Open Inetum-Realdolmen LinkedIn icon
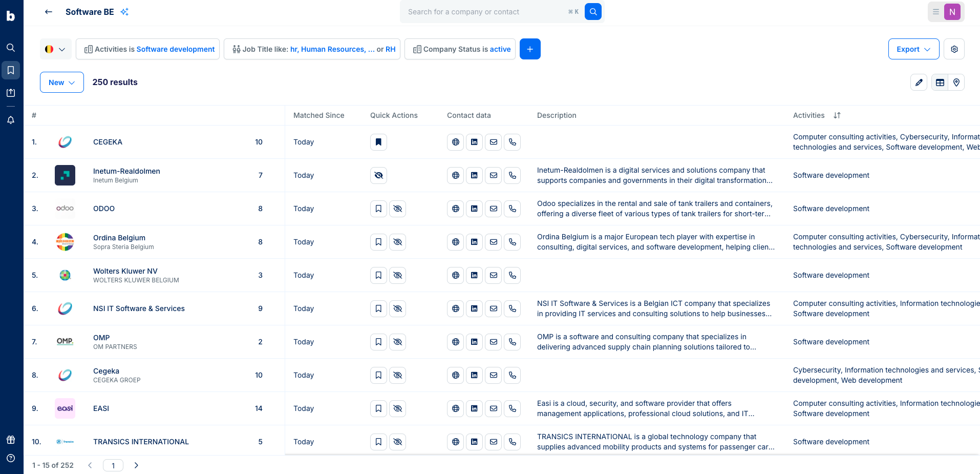The width and height of the screenshot is (980, 474). [475, 175]
